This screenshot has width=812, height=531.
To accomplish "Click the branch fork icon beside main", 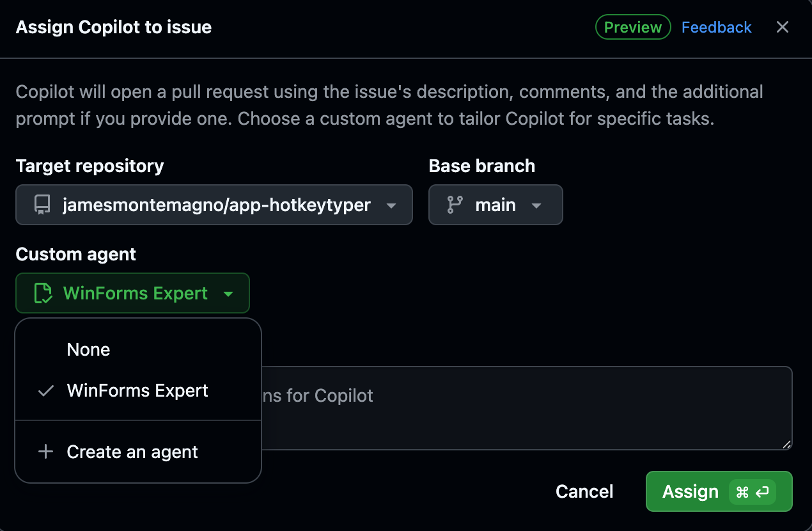I will tap(453, 205).
